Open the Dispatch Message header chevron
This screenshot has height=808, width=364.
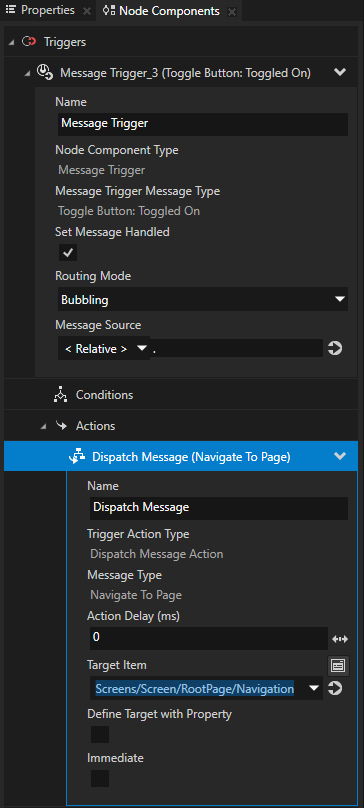pyautogui.click(x=340, y=456)
